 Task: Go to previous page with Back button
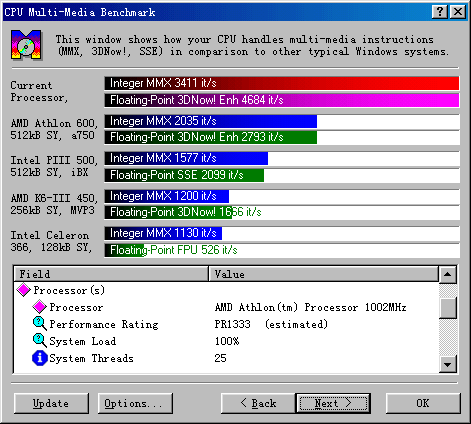tap(258, 403)
